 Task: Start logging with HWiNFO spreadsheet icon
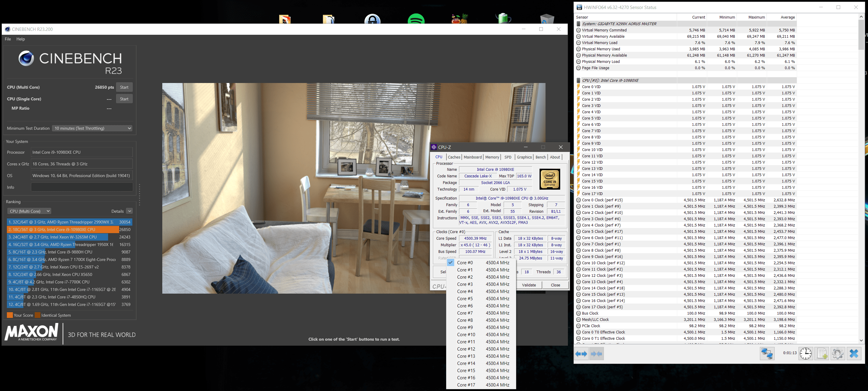(x=822, y=354)
